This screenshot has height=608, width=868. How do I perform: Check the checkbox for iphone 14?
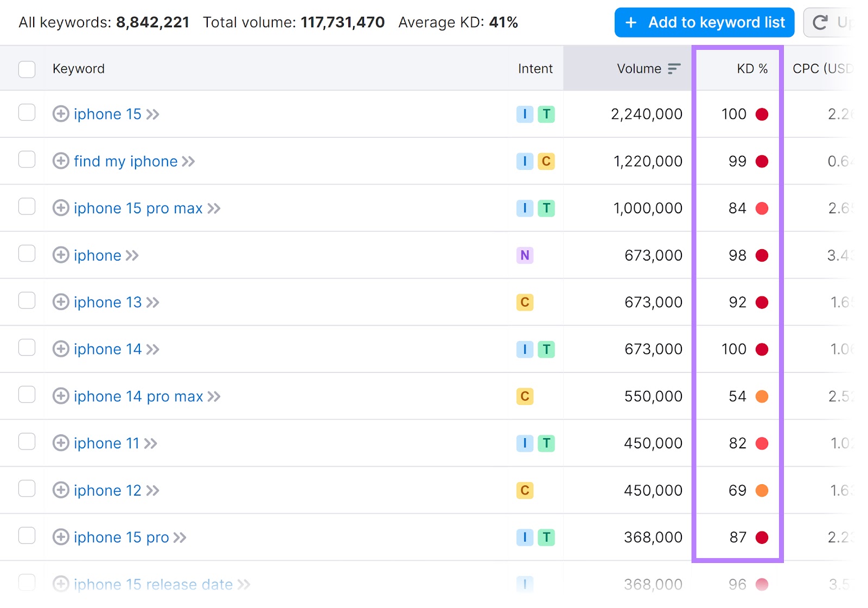coord(27,347)
